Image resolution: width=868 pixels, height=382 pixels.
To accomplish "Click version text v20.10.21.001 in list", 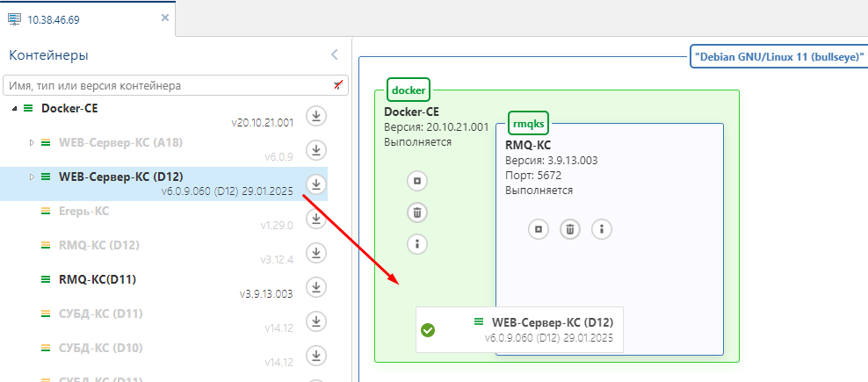I will pyautogui.click(x=263, y=122).
